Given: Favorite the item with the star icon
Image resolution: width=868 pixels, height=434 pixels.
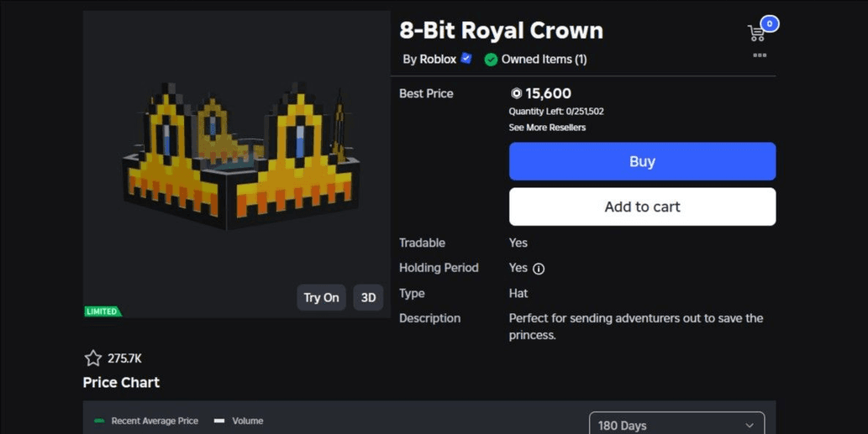Looking at the screenshot, I should coord(93,358).
